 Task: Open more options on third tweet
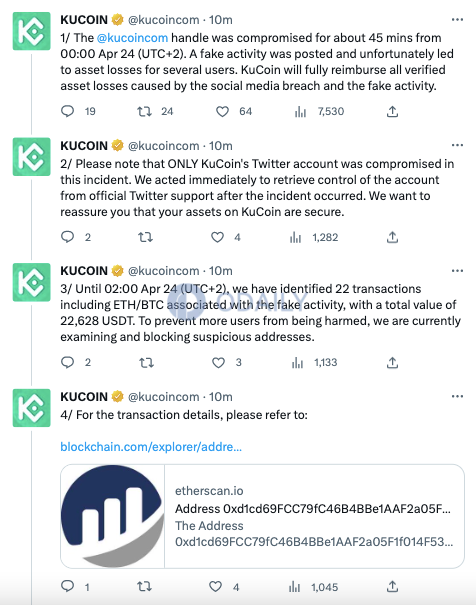(457, 271)
